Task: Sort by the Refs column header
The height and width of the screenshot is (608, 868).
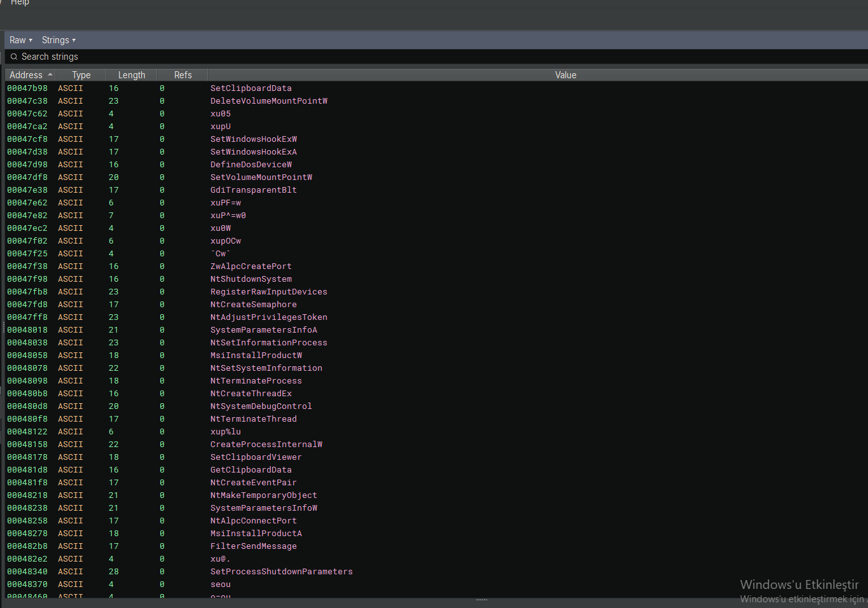Action: 183,75
